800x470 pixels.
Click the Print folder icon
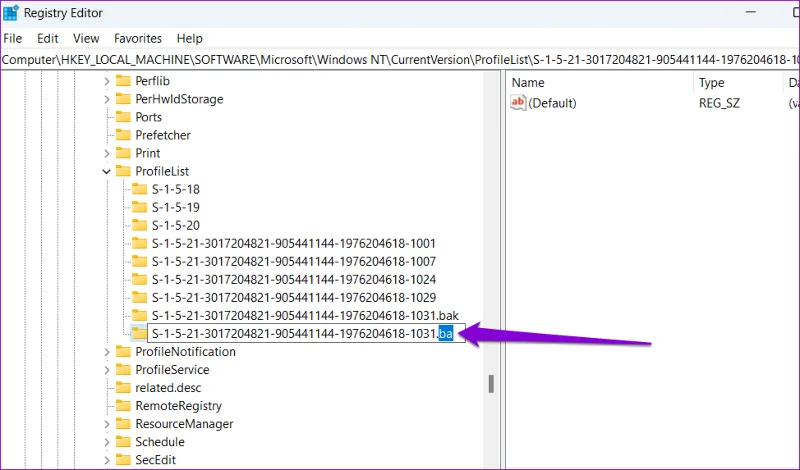point(123,153)
